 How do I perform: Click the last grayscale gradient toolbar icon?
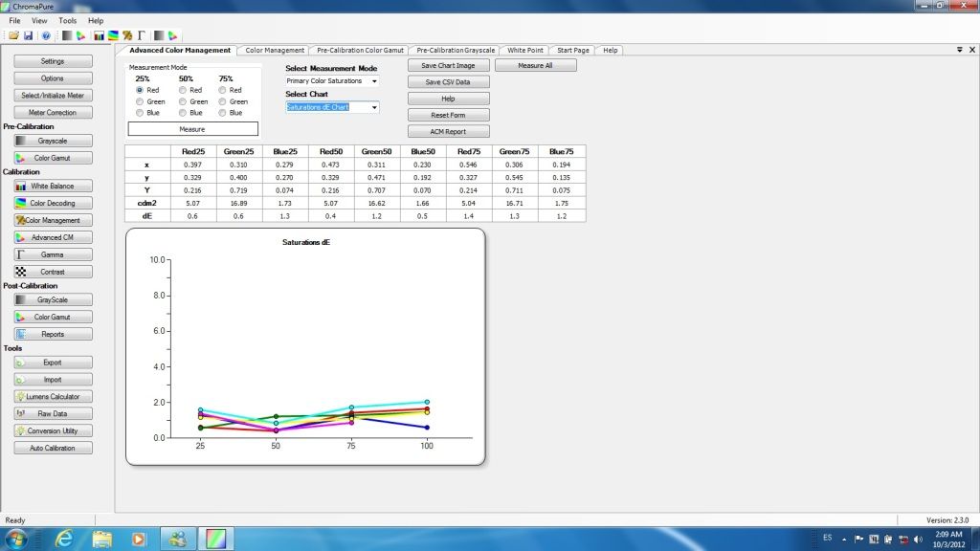159,35
